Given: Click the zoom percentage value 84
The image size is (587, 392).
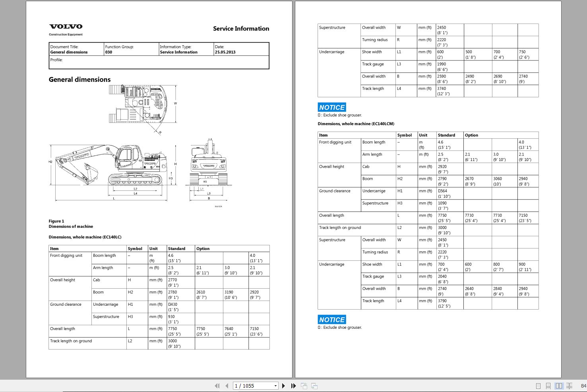Looking at the screenshot, I should (583, 386).
